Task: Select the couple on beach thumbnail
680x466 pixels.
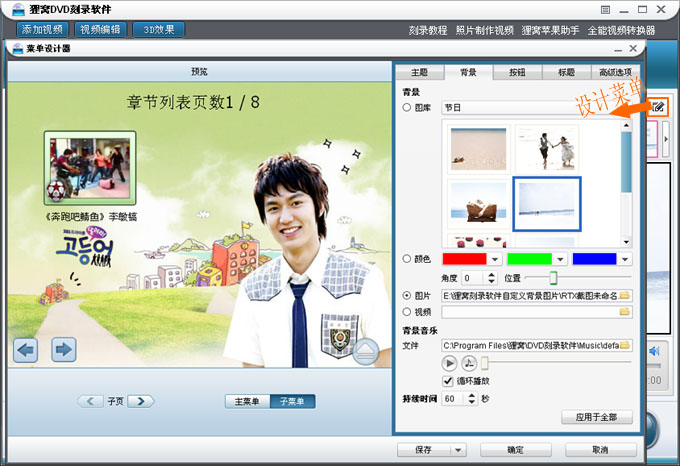Action: pyautogui.click(x=546, y=148)
